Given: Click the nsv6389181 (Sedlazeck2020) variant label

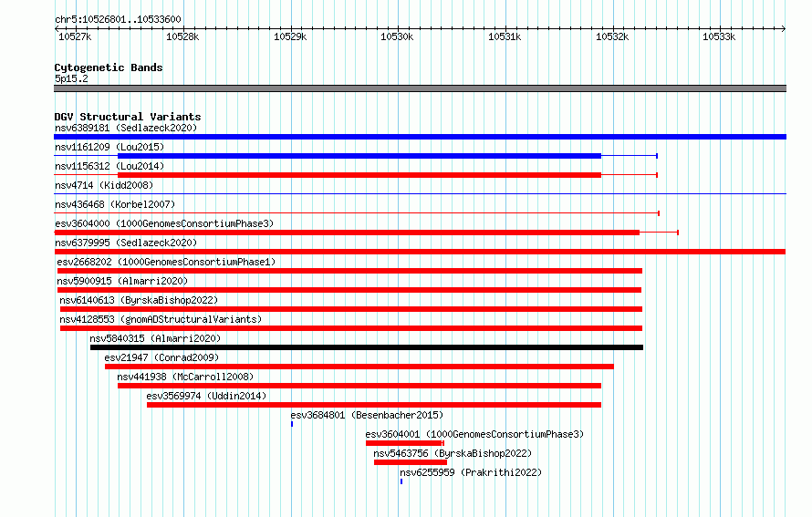Looking at the screenshot, I should (126, 128).
